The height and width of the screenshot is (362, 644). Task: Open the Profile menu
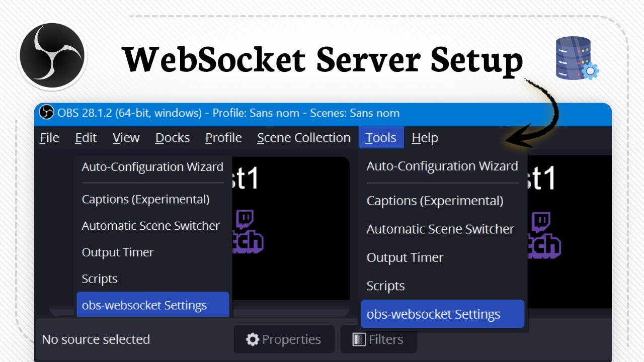(x=223, y=138)
